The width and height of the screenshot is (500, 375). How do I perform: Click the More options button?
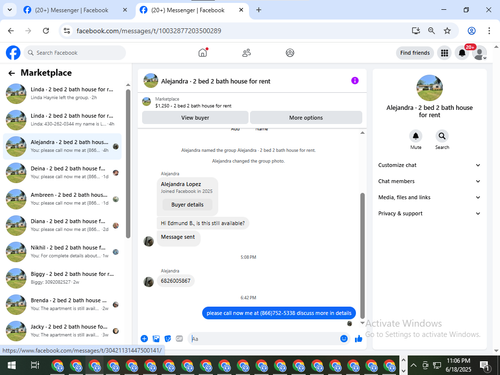306,118
